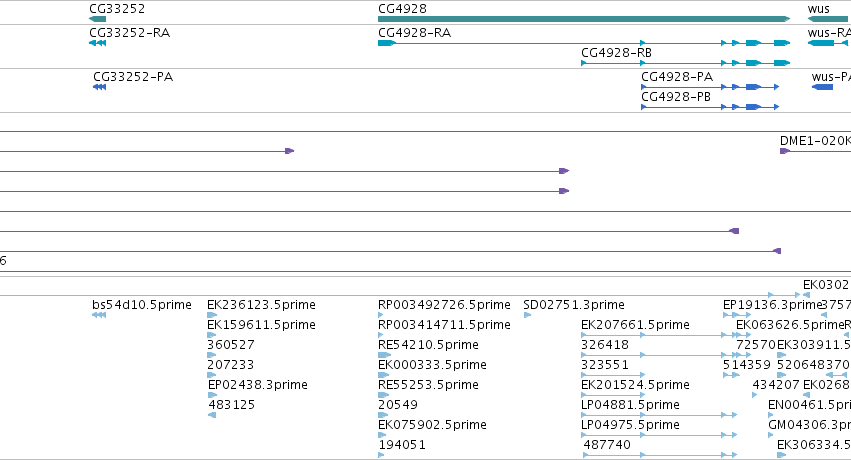
Task: Click the CG33252 gene arrow glyph
Action: click(x=98, y=19)
